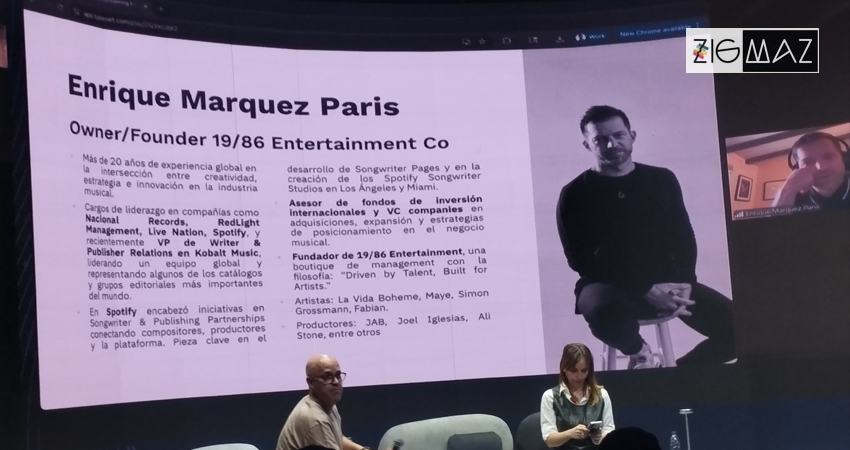Click the ZIGMAZ logo watermark
850x450 pixels.
pyautogui.click(x=751, y=50)
